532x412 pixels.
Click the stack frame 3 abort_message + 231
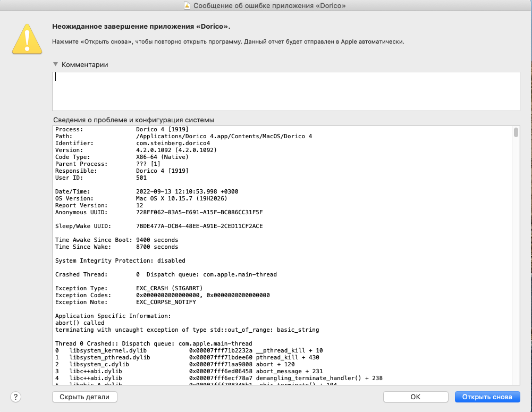pos(189,371)
